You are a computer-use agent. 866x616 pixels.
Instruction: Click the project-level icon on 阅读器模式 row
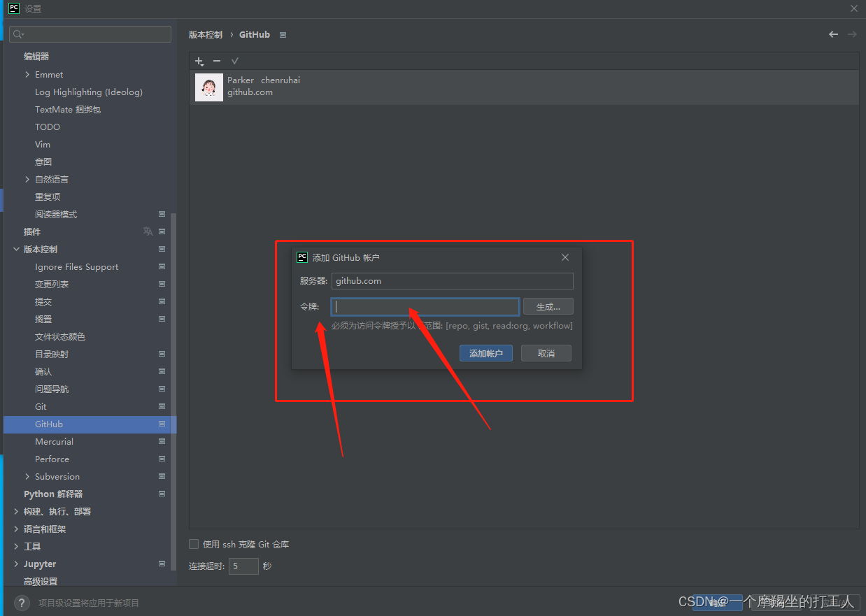pyautogui.click(x=162, y=214)
